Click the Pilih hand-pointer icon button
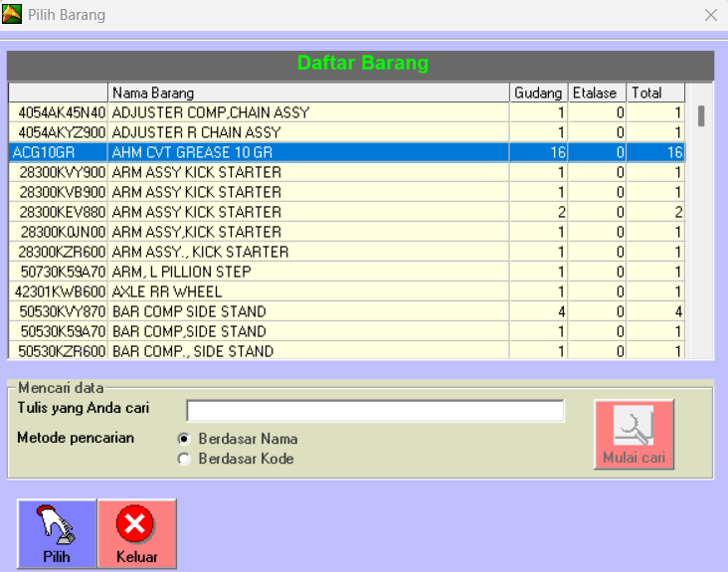Viewport: 728px width, 572px height. pyautogui.click(x=57, y=533)
